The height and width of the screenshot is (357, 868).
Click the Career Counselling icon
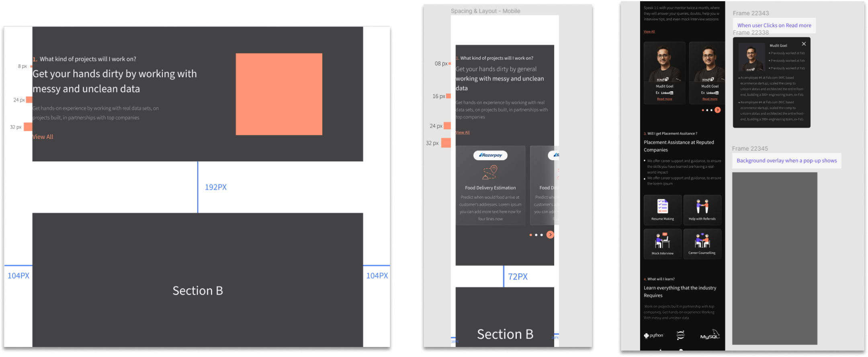702,240
